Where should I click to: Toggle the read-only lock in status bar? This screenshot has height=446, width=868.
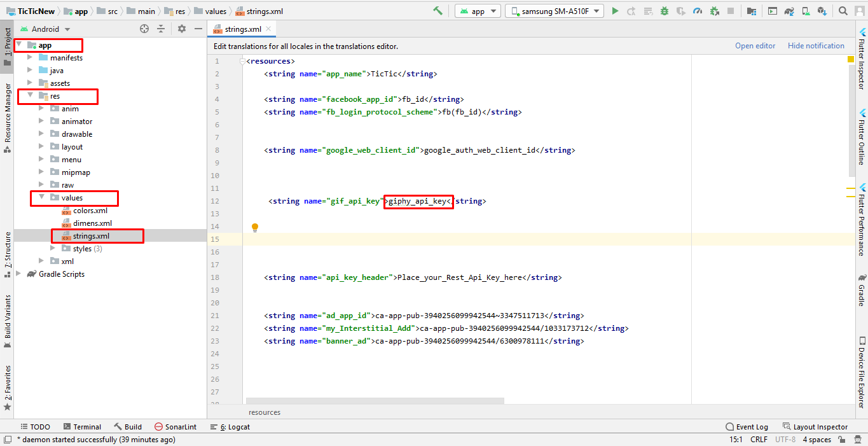click(842, 440)
